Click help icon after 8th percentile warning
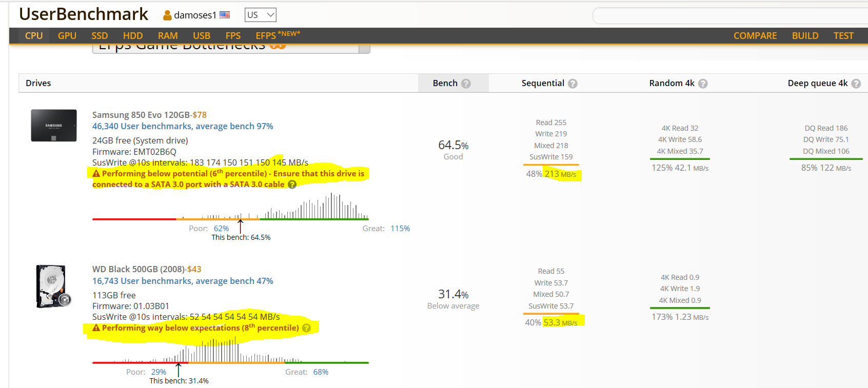The height and width of the screenshot is (388, 868). (306, 328)
